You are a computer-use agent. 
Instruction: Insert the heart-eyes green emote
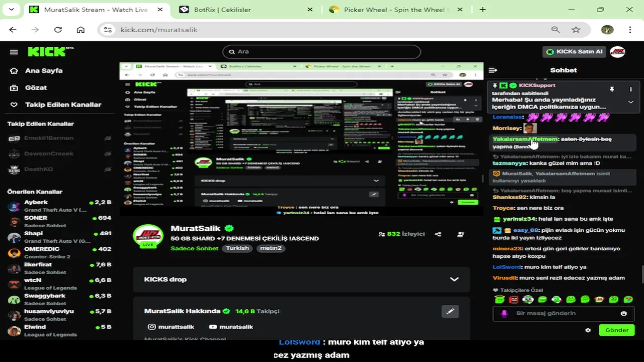[628, 300]
